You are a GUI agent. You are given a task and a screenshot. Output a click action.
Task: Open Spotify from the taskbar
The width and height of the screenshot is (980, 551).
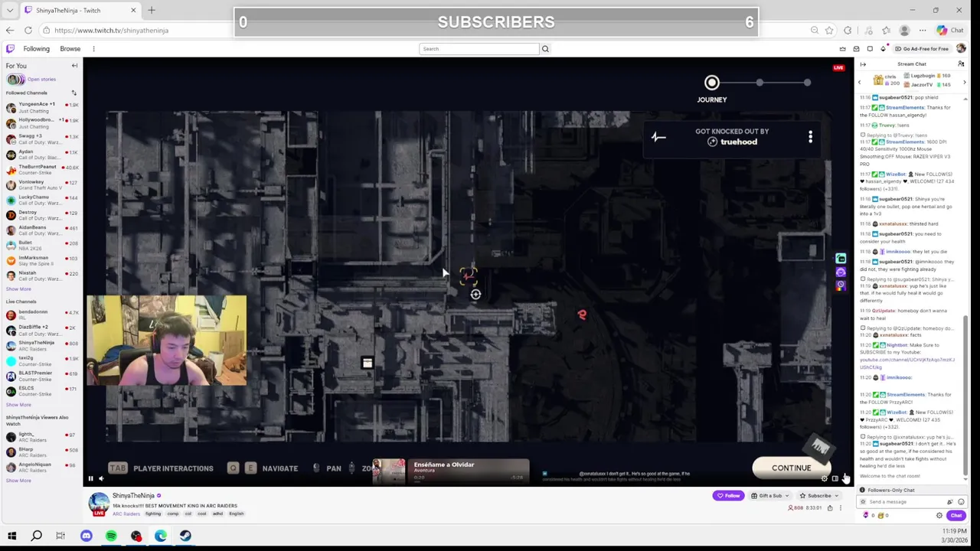(x=111, y=536)
